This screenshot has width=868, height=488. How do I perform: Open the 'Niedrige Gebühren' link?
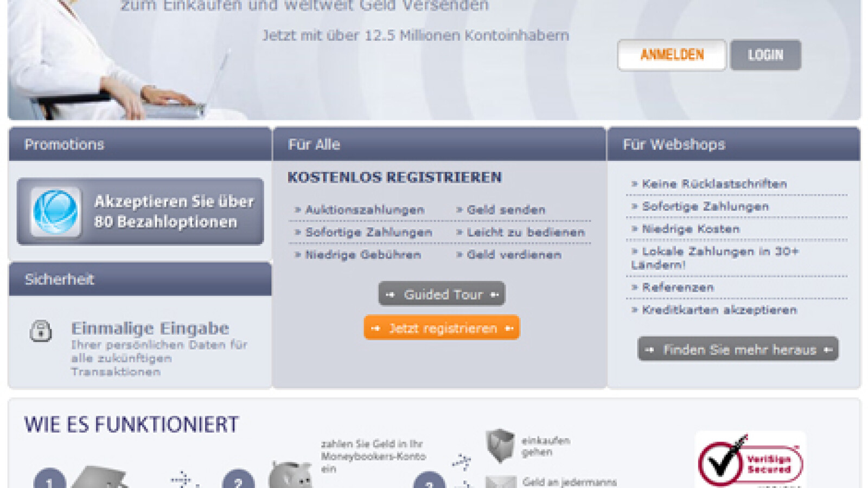361,255
